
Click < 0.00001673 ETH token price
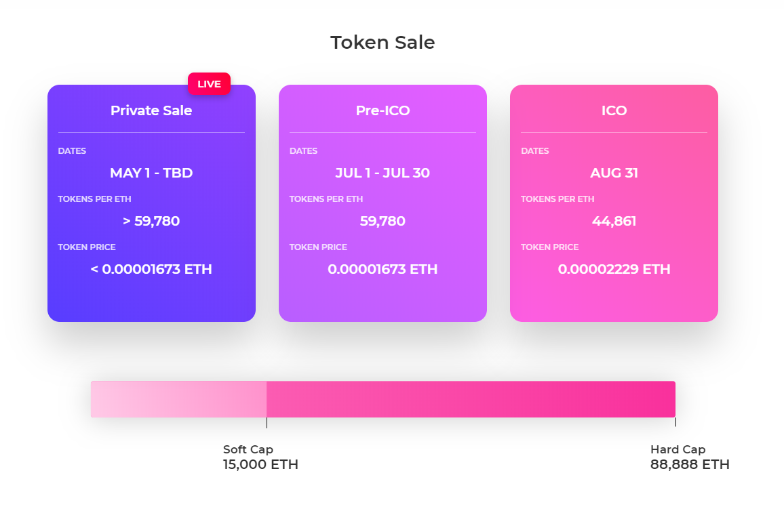pyautogui.click(x=151, y=269)
